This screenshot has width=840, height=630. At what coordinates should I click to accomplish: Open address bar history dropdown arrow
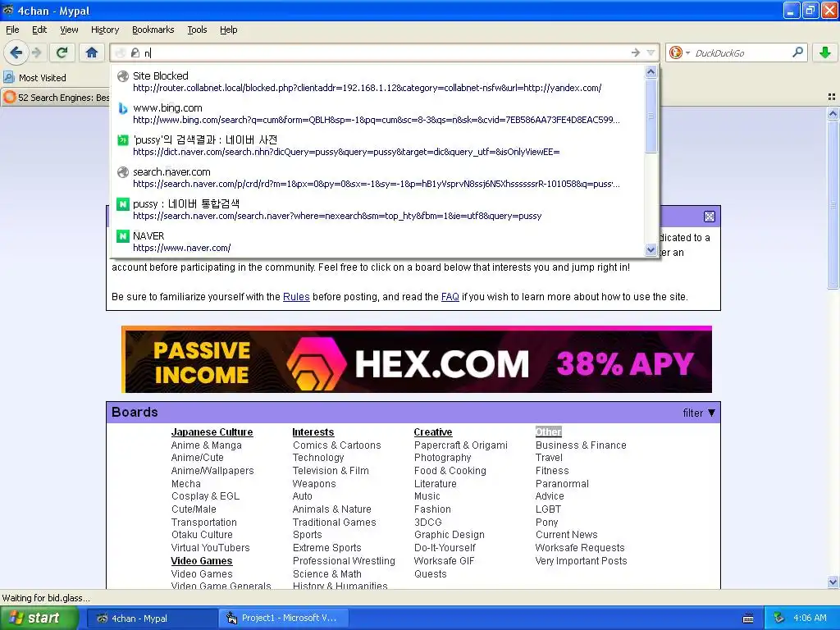pyautogui.click(x=651, y=52)
